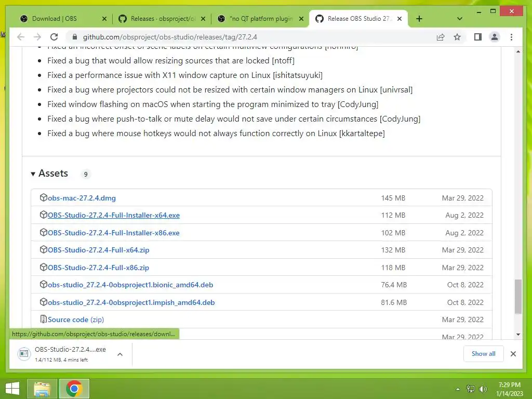This screenshot has width=532, height=399.
Task: Collapse the Assets section triangle
Action: [33, 174]
